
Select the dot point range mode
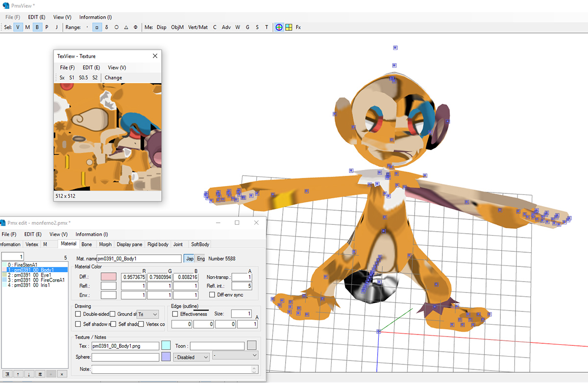click(87, 27)
